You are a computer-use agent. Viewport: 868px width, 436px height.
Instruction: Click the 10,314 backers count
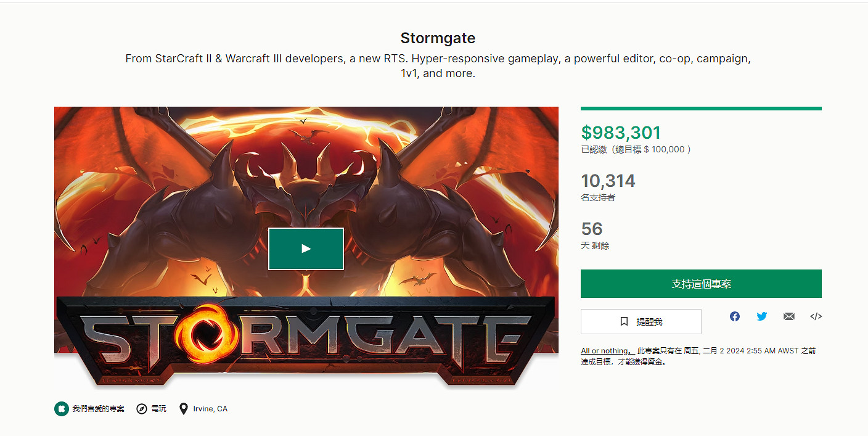(x=608, y=181)
